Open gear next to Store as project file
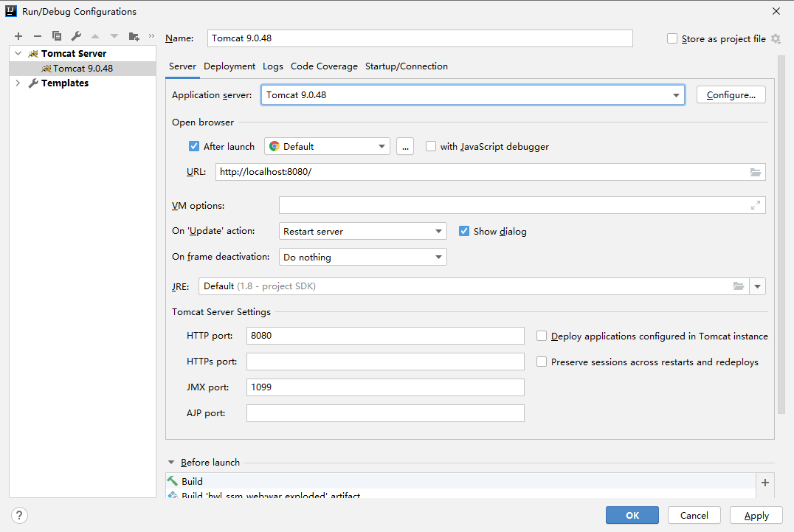The width and height of the screenshot is (794, 532). click(x=776, y=38)
